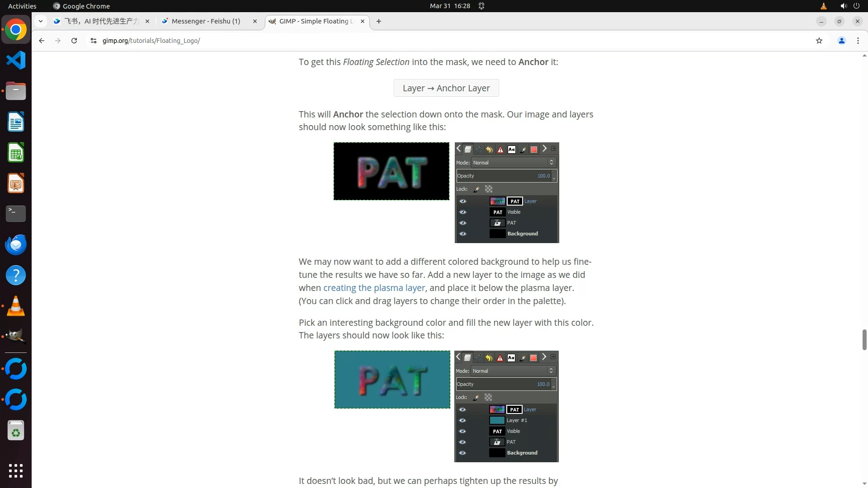Bookmark this page with the star icon
868x488 pixels.
[819, 41]
